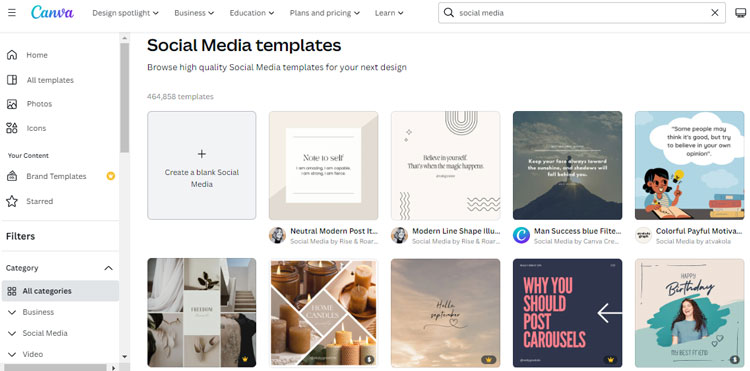The height and width of the screenshot is (371, 750).
Task: Click sidebar horizontal scrollbar right arrow
Action: click(113, 368)
